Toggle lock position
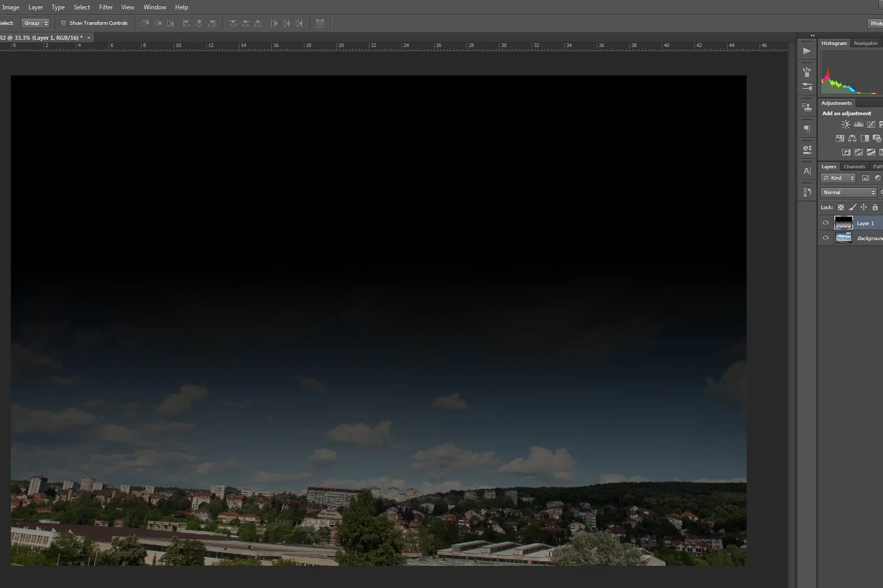Screen dimensions: 883x588 [x=863, y=208]
